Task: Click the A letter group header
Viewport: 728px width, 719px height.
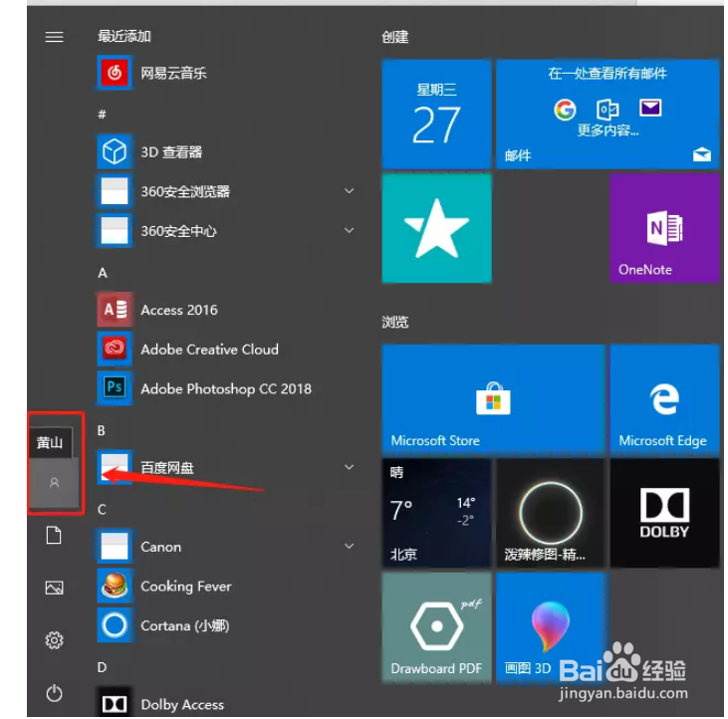Action: coord(103,273)
